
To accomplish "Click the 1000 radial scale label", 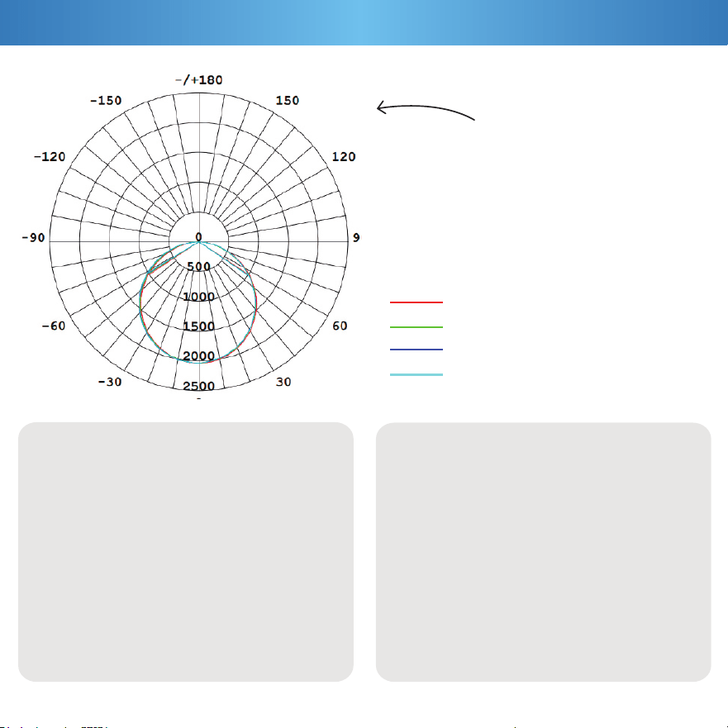I will 198,297.
